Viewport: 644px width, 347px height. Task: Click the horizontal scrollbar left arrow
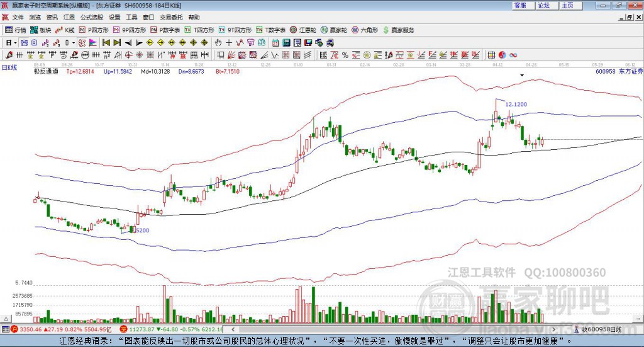click(233, 329)
